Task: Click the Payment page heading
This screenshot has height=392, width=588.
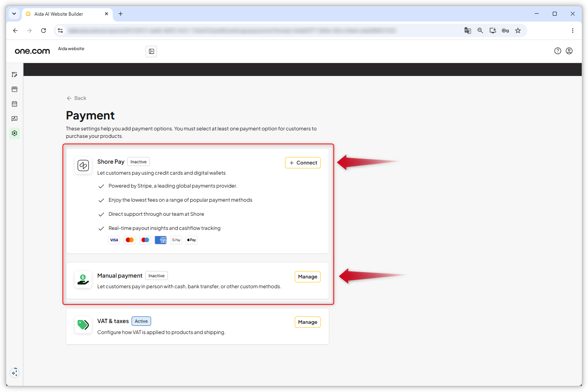Action: click(x=90, y=116)
